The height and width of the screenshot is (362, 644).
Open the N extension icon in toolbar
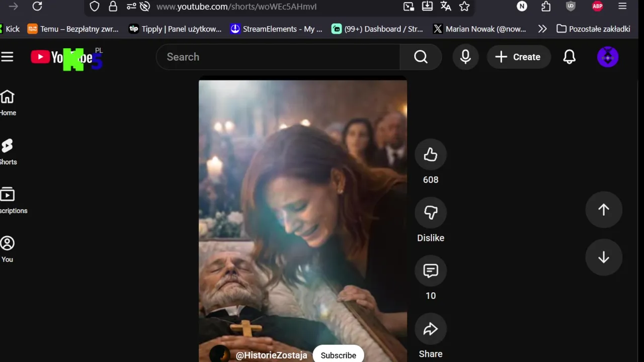click(x=522, y=7)
